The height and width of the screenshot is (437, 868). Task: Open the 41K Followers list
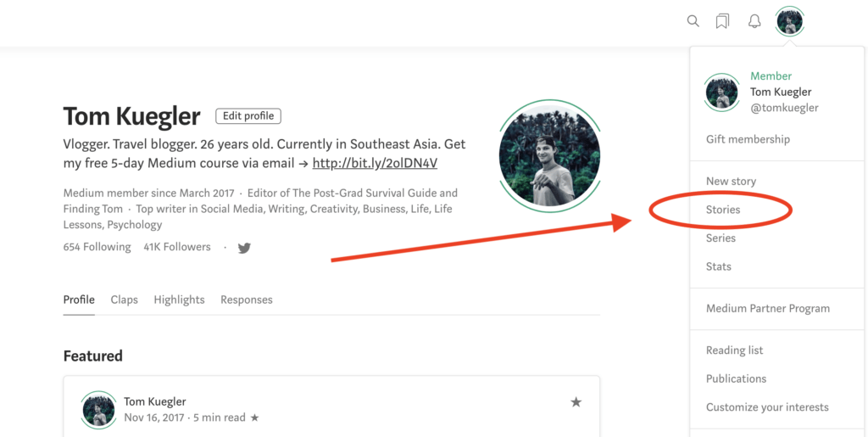(177, 247)
